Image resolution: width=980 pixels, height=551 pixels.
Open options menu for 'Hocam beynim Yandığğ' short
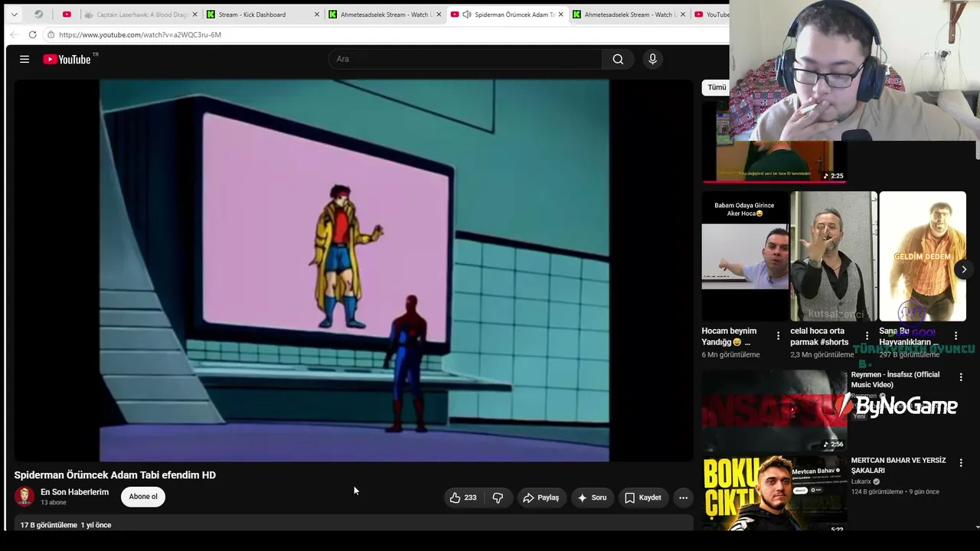click(778, 336)
